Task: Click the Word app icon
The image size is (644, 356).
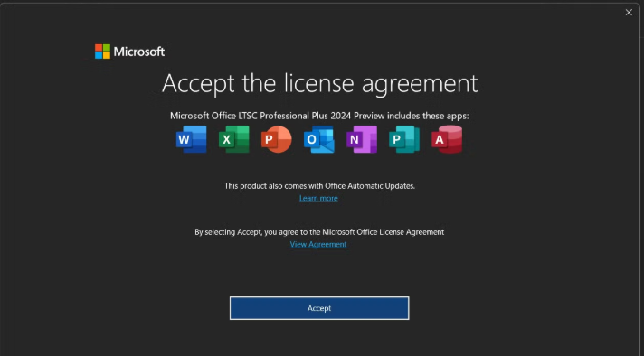Action: tap(192, 139)
